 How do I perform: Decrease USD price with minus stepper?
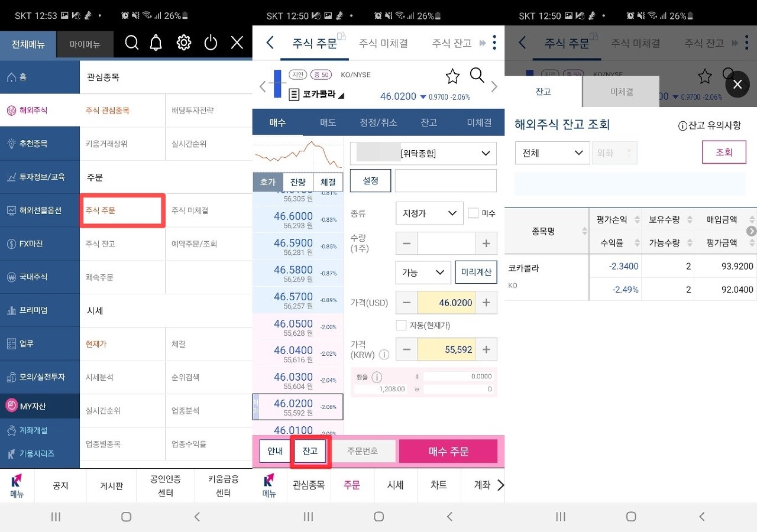coord(406,303)
